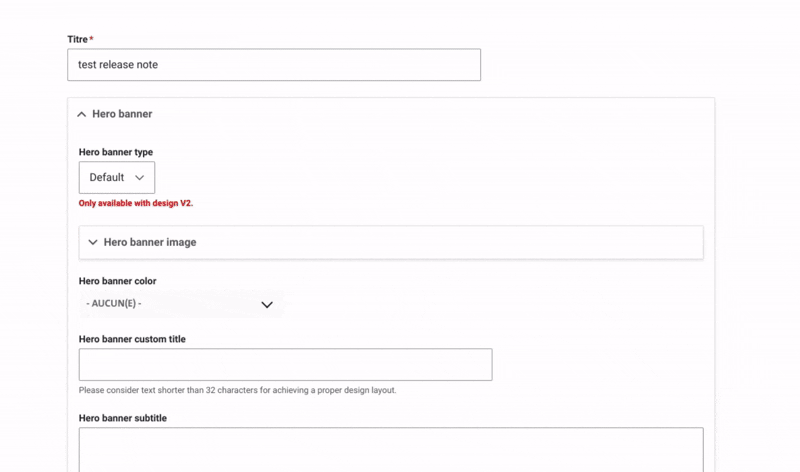Click the Hero banner color dropdown arrow
800x472 pixels.
click(x=266, y=304)
